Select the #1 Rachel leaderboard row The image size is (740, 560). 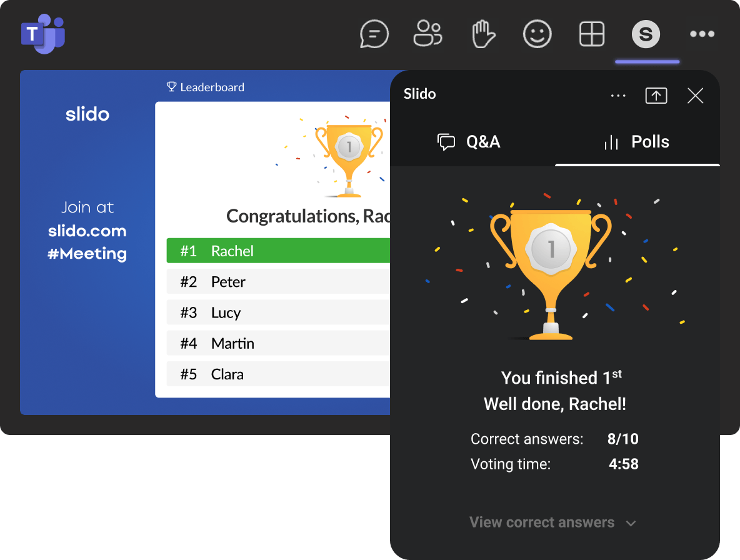pyautogui.click(x=279, y=251)
